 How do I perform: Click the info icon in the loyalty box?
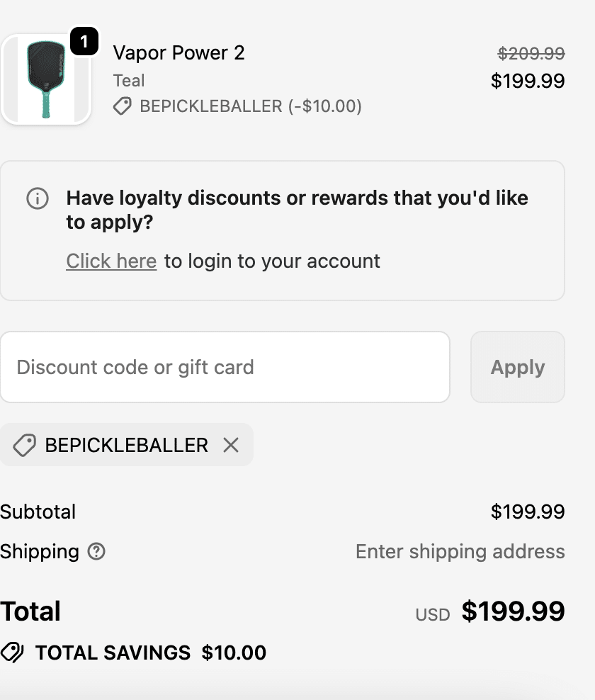pyautogui.click(x=38, y=198)
